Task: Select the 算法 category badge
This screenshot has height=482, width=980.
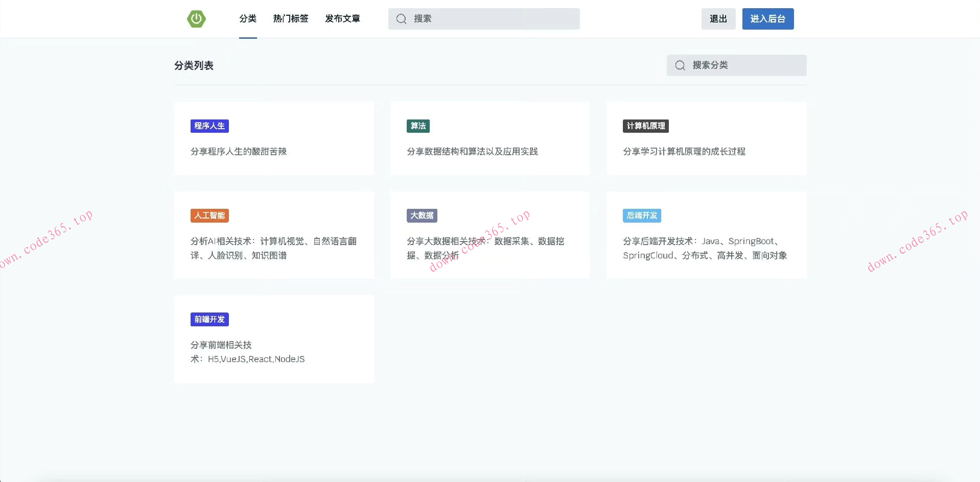Action: pos(417,126)
